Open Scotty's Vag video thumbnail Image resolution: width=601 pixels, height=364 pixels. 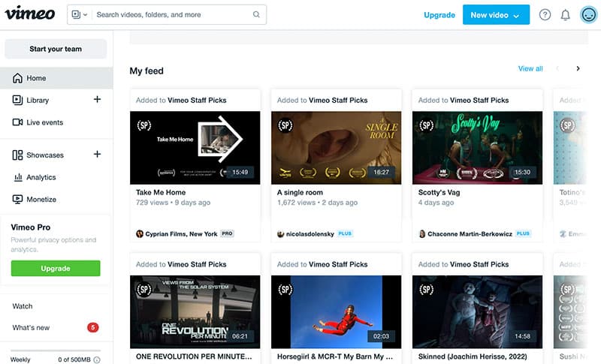(x=477, y=148)
